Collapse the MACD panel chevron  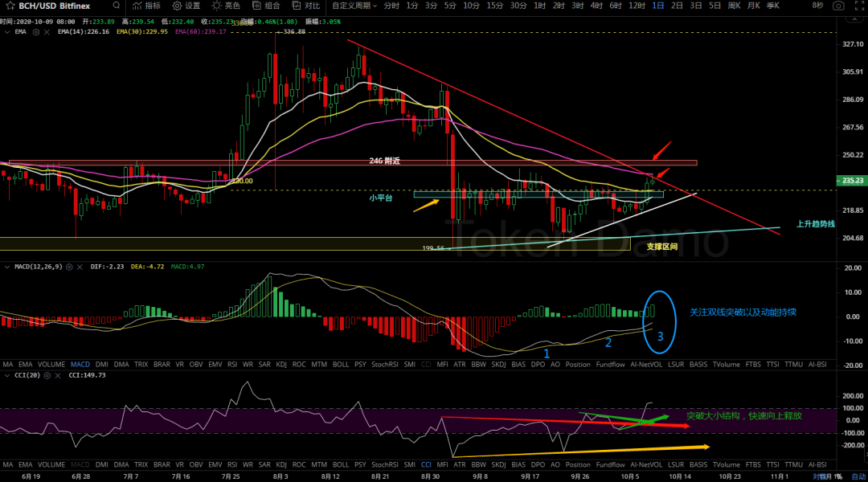[6, 266]
